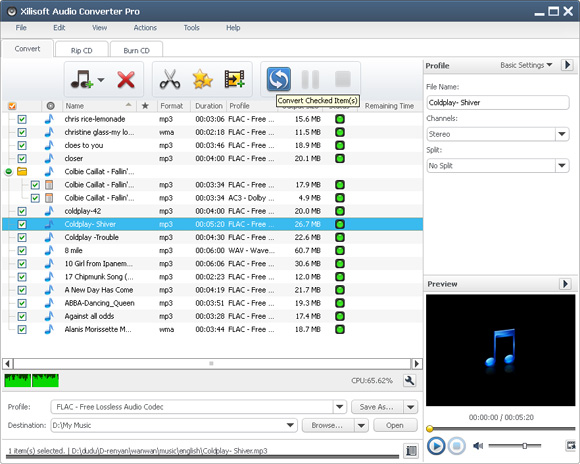The image size is (580, 464).
Task: Click the Save As... button
Action: coord(377,407)
